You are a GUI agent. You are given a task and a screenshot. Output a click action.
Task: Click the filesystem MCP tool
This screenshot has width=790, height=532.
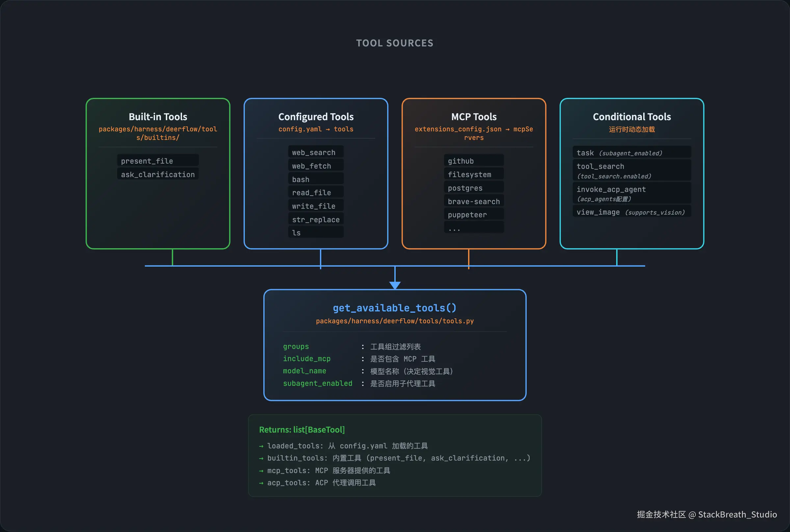click(x=474, y=174)
